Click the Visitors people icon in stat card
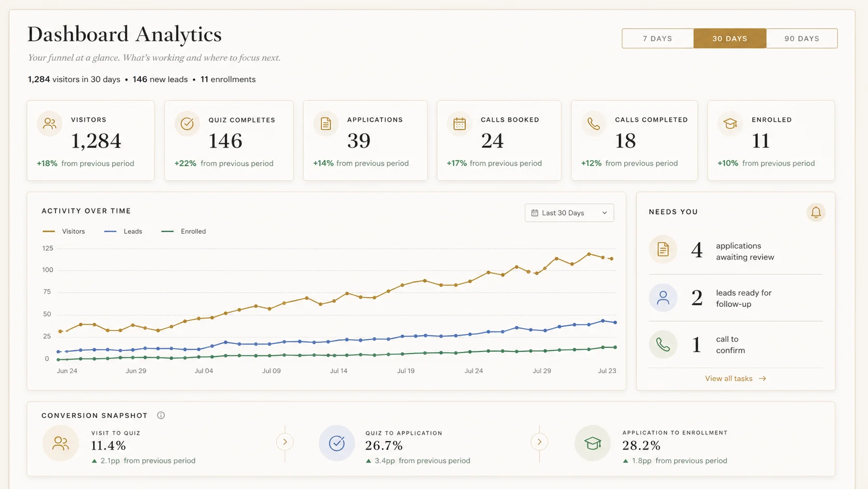Image resolution: width=868 pixels, height=489 pixels. click(x=50, y=124)
